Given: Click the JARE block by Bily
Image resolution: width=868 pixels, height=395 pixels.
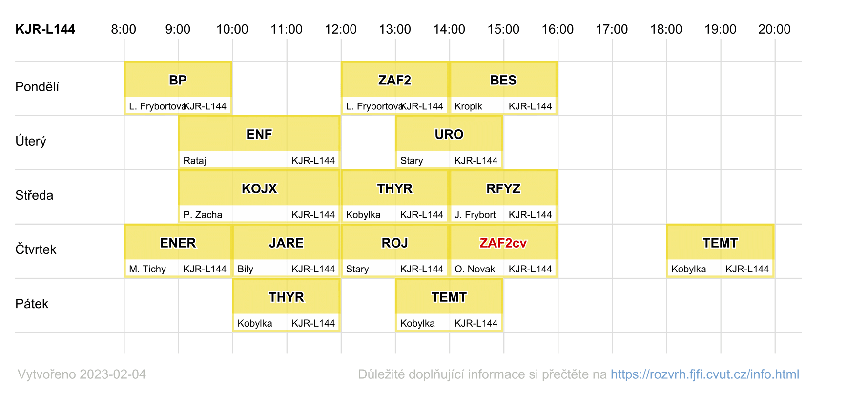Looking at the screenshot, I should tap(287, 250).
